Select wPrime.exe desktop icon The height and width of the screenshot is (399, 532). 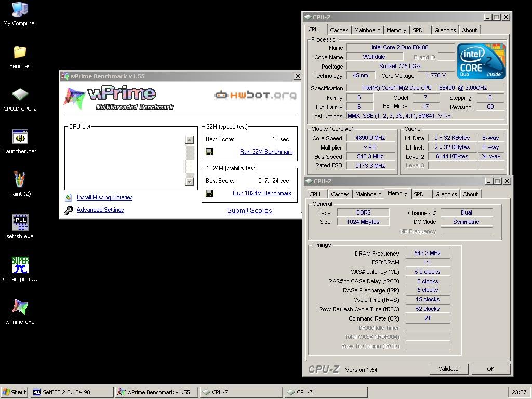(20, 312)
